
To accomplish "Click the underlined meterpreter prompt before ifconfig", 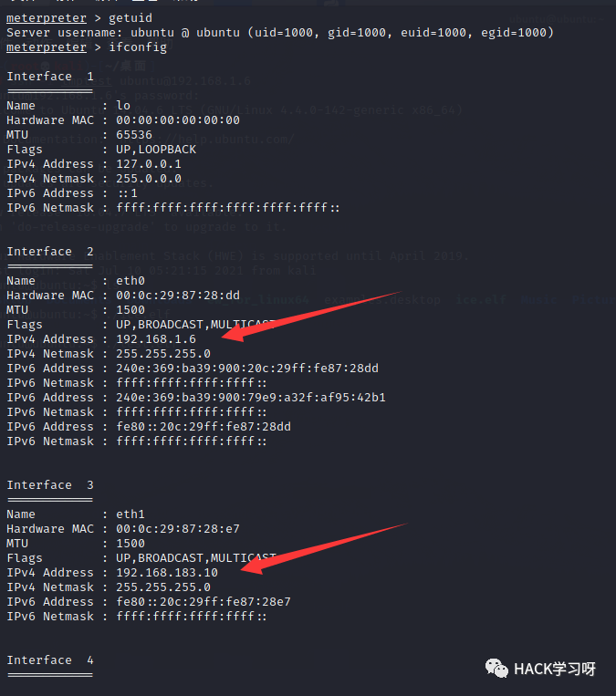I will (47, 47).
